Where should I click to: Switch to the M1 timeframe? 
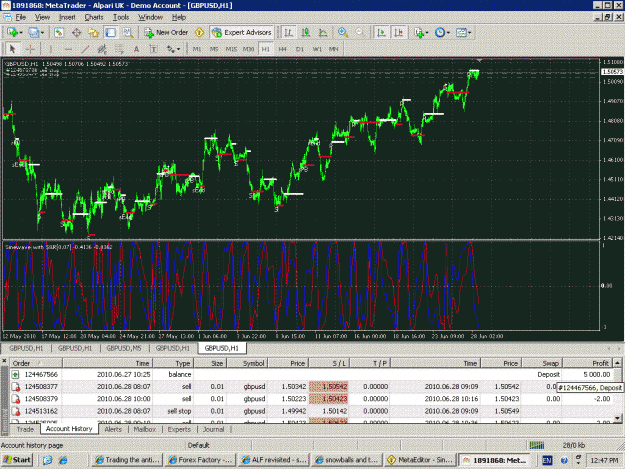click(x=197, y=49)
